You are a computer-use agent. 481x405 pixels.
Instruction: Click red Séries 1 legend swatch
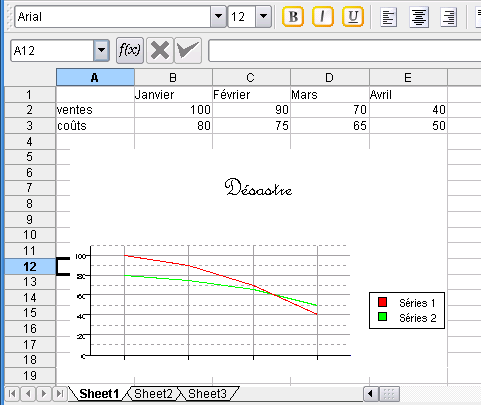[x=382, y=302]
